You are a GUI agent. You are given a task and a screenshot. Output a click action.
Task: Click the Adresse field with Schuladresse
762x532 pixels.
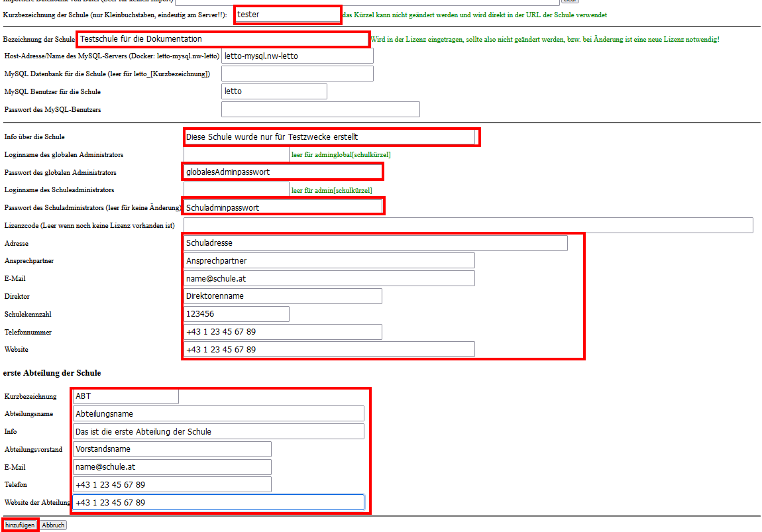[x=375, y=243]
